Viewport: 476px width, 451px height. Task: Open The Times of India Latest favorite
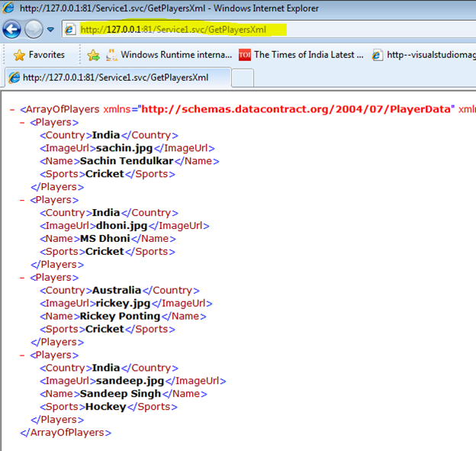(301, 55)
